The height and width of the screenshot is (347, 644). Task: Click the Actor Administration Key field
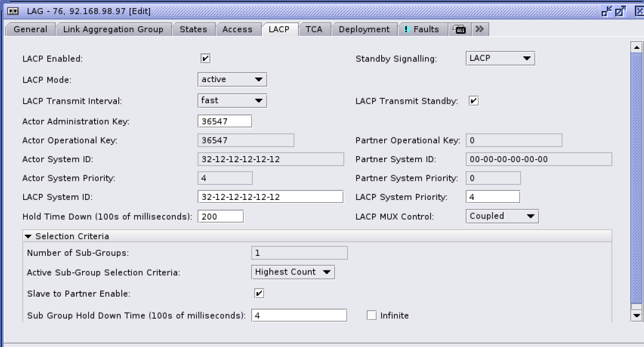[x=225, y=121]
